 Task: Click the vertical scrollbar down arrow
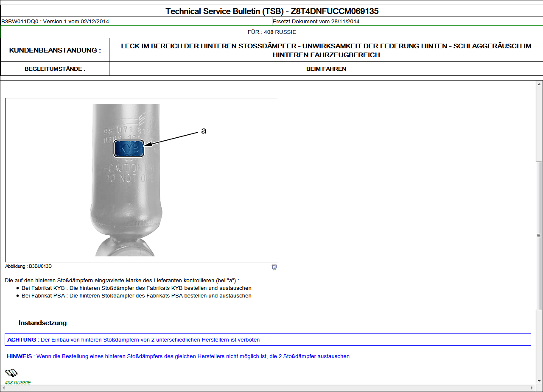pyautogui.click(x=539, y=381)
